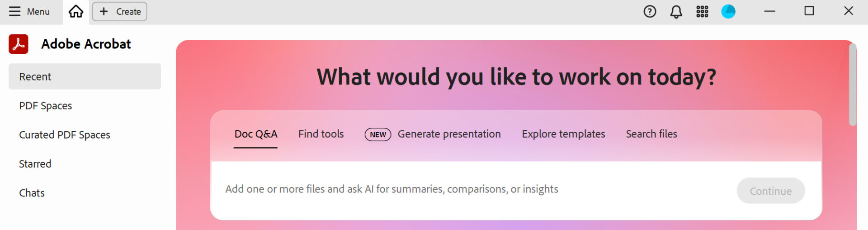Open Chats in the sidebar
This screenshot has height=230, width=868.
coord(32,193)
